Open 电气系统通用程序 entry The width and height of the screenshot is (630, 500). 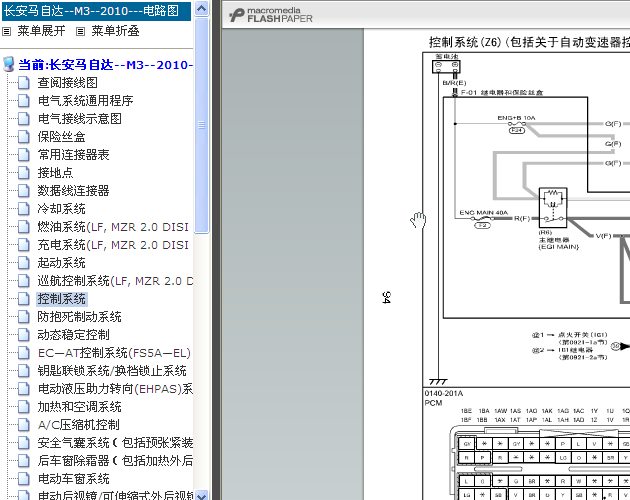coord(85,101)
